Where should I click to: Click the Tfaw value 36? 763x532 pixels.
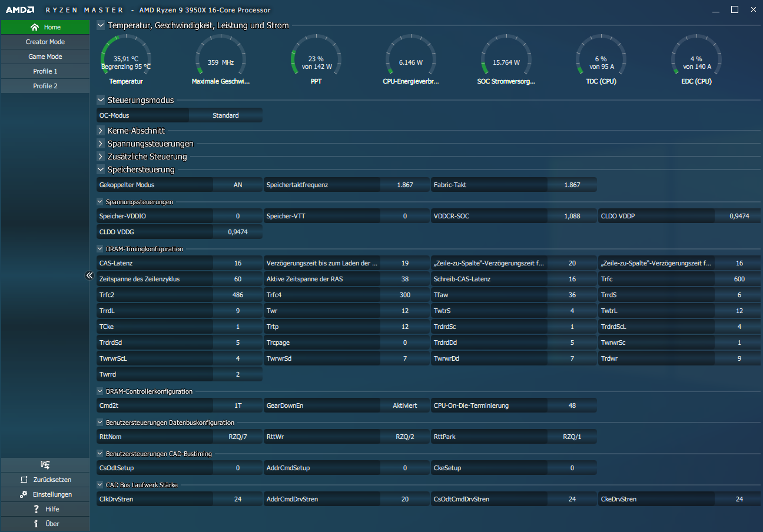click(x=572, y=295)
